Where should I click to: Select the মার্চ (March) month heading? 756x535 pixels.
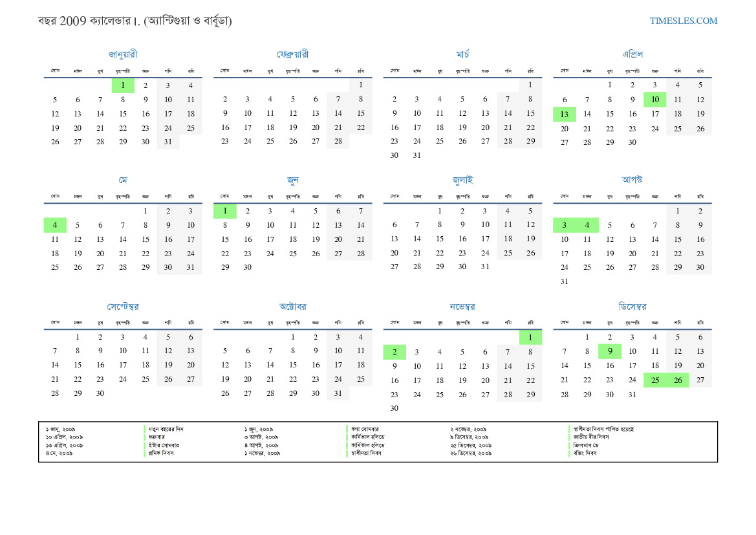tap(462, 54)
